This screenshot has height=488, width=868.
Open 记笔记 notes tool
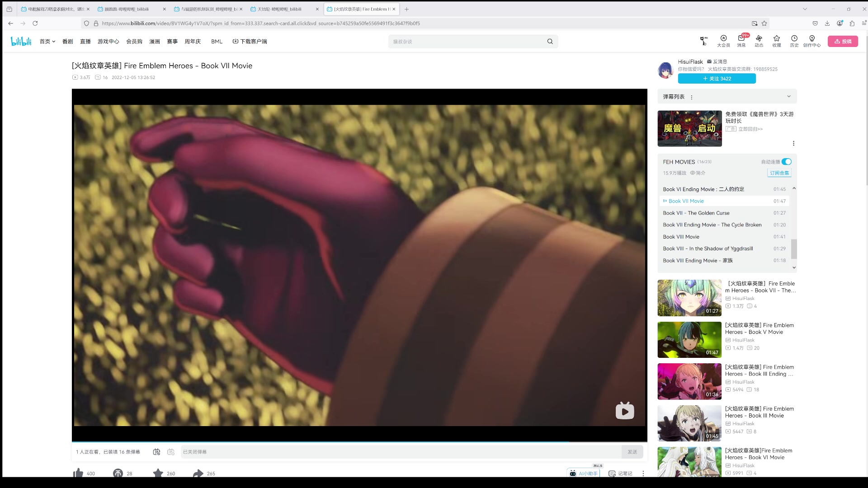click(x=620, y=473)
